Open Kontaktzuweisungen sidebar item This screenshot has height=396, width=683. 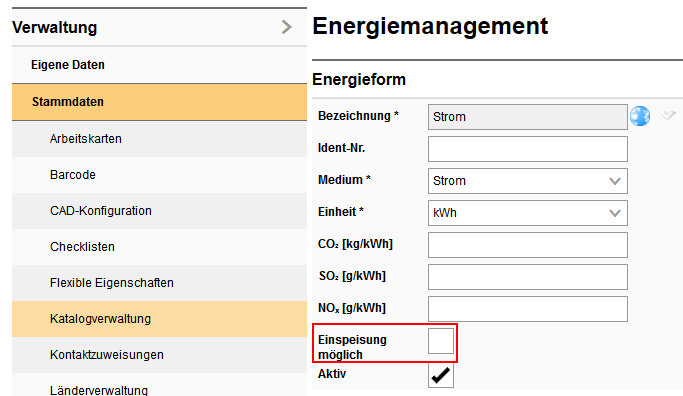[x=159, y=355]
